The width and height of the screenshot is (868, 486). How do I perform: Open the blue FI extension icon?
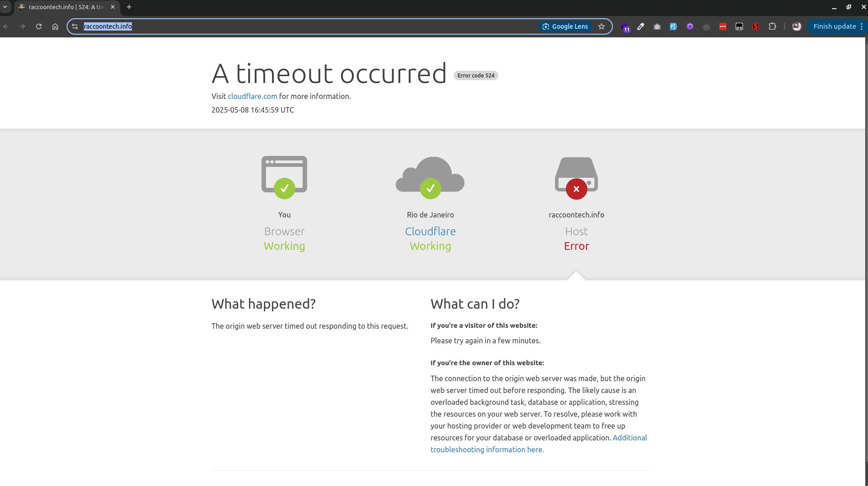click(673, 26)
